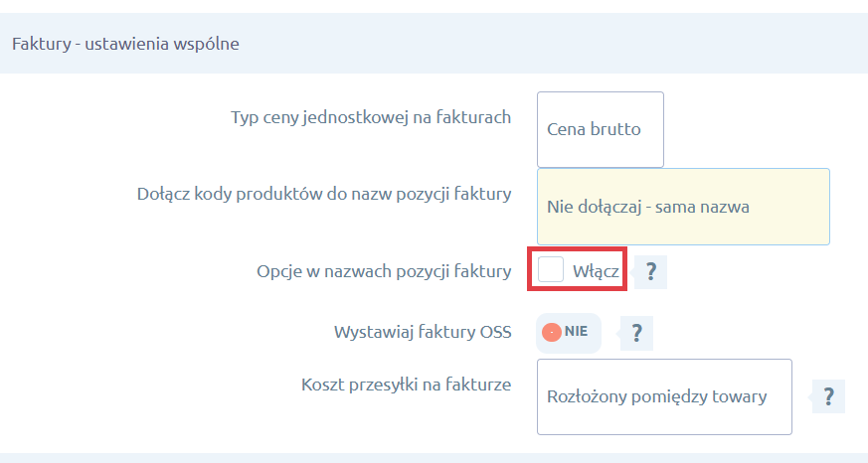Click the Opcje w nazwach pozycji faktury label
The width and height of the screenshot is (868, 463).
(384, 271)
